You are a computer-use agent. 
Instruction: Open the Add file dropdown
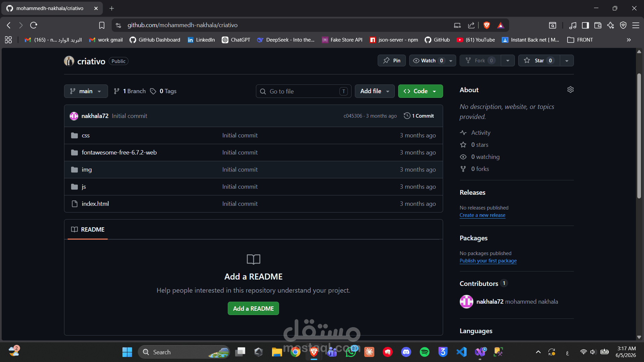[375, 91]
